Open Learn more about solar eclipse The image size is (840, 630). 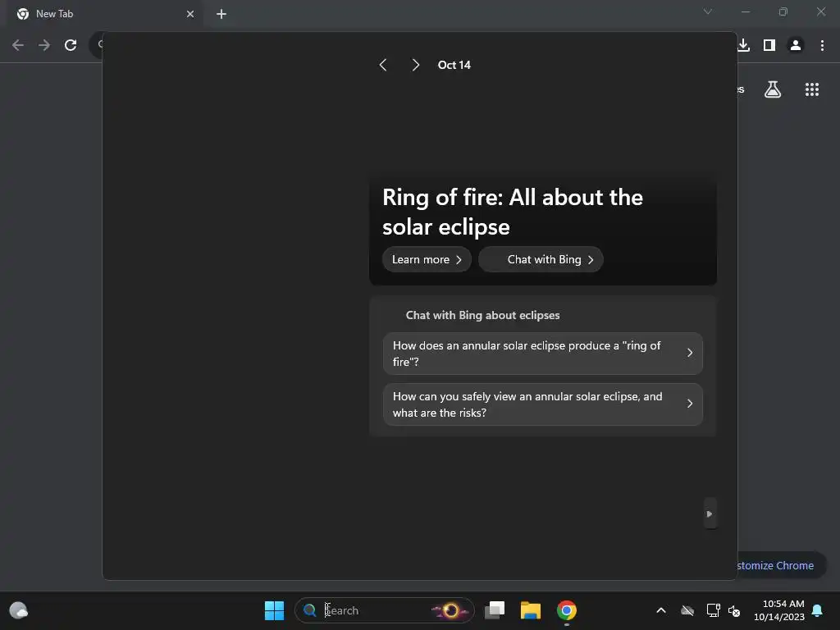coord(427,259)
